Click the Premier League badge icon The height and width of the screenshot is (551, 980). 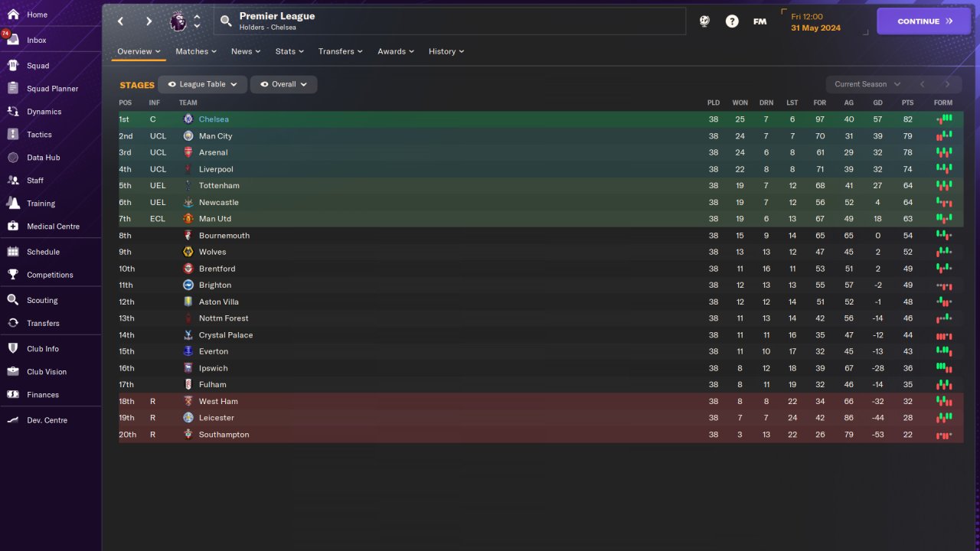(178, 21)
